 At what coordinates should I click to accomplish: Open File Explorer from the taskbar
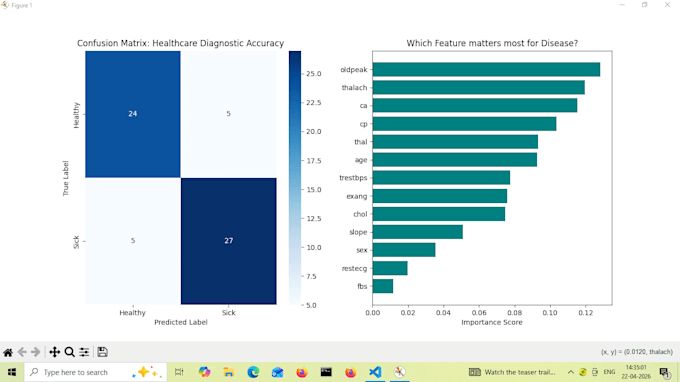229,372
